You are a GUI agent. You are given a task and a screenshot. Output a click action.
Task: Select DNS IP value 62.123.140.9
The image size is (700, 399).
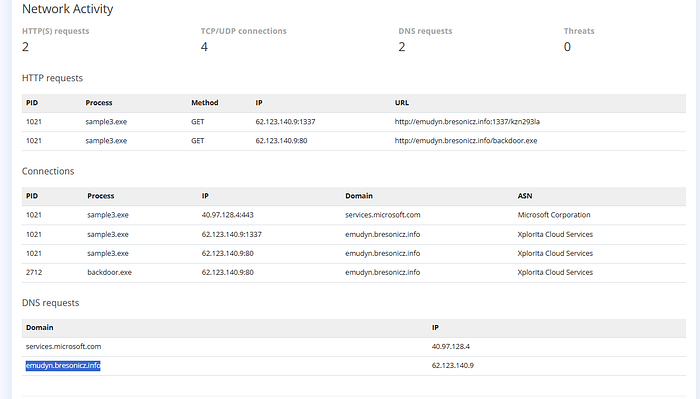tap(453, 366)
